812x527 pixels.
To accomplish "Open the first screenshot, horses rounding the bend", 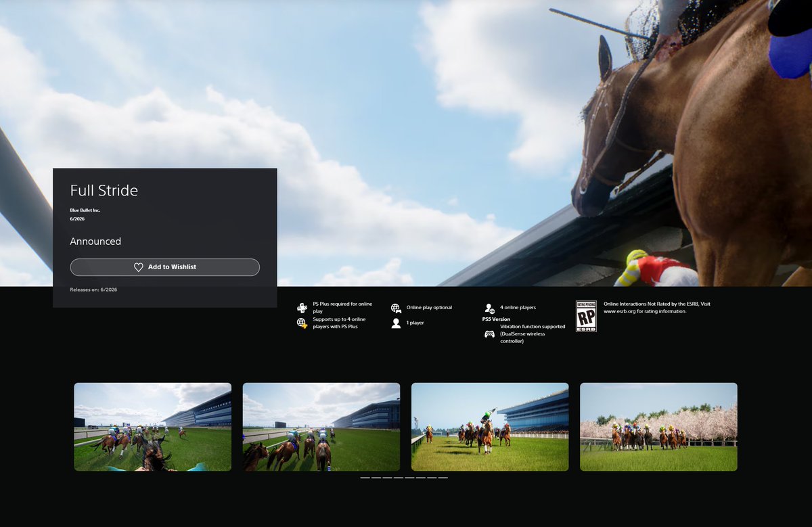I will [x=152, y=427].
